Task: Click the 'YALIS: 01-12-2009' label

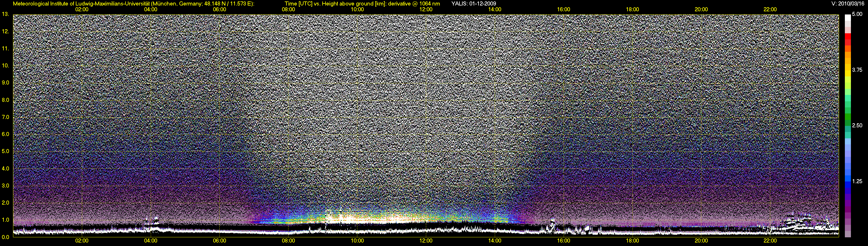Action: 473,4
